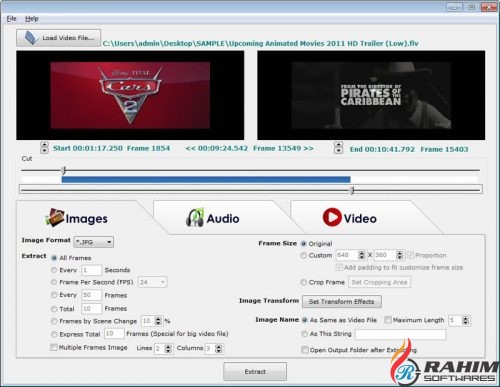The image size is (500, 387).
Task: Enable Open Output Folder after Extracting
Action: (x=305, y=350)
